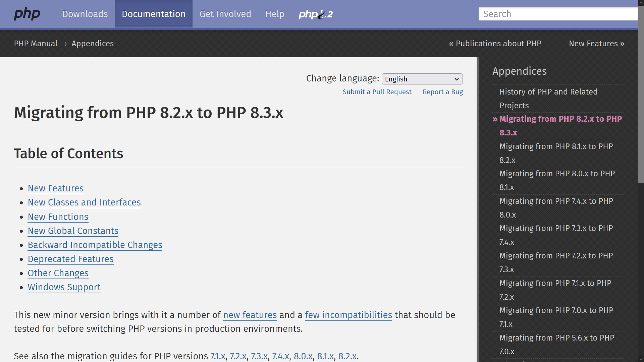
Task: Go to previous page Publications about PHP
Action: [495, 44]
